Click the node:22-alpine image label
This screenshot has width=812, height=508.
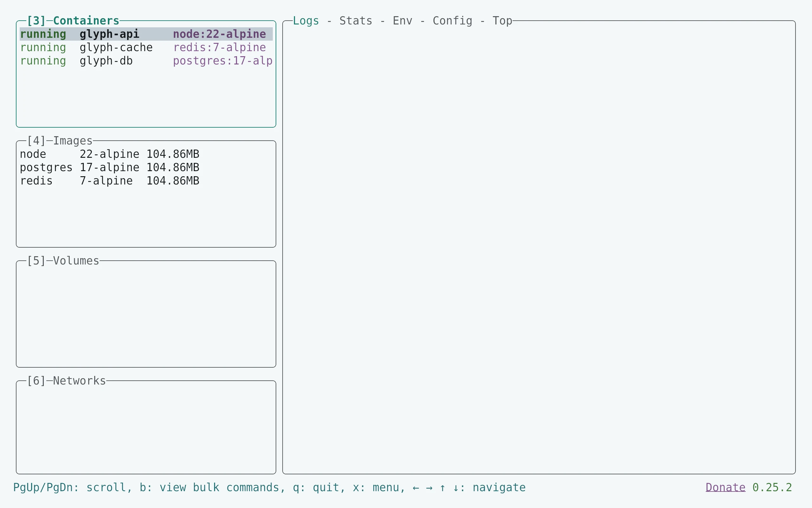(219, 34)
